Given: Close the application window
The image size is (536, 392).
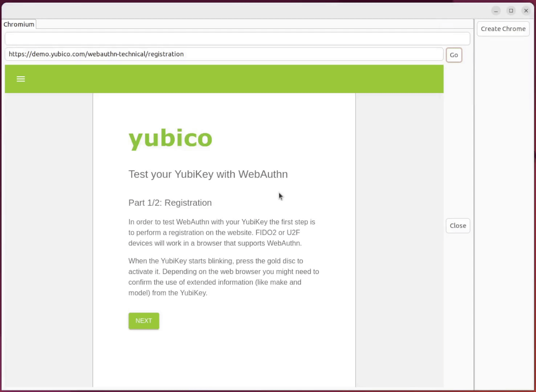Looking at the screenshot, I should (x=526, y=11).
